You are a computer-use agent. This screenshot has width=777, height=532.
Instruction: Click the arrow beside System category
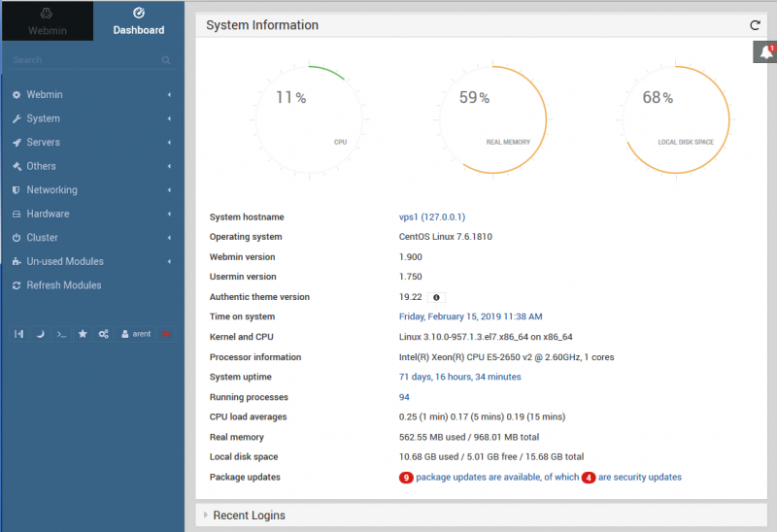tap(169, 118)
